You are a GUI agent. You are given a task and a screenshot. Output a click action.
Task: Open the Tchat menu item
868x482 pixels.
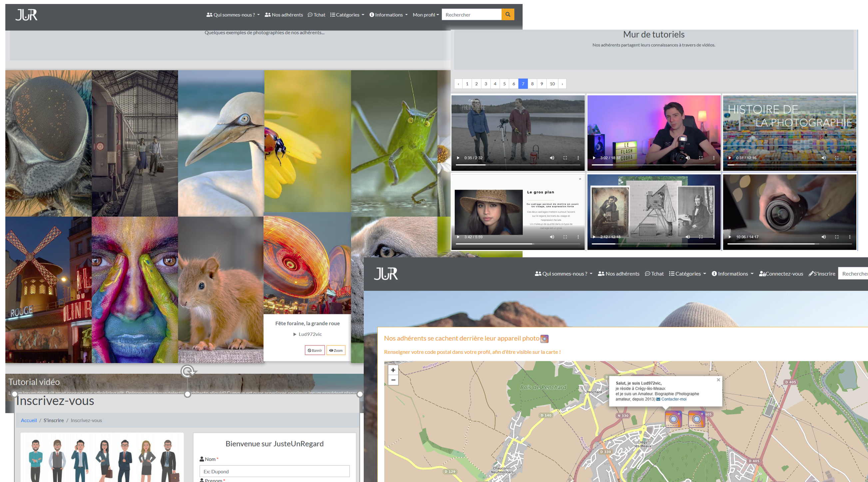(x=316, y=15)
